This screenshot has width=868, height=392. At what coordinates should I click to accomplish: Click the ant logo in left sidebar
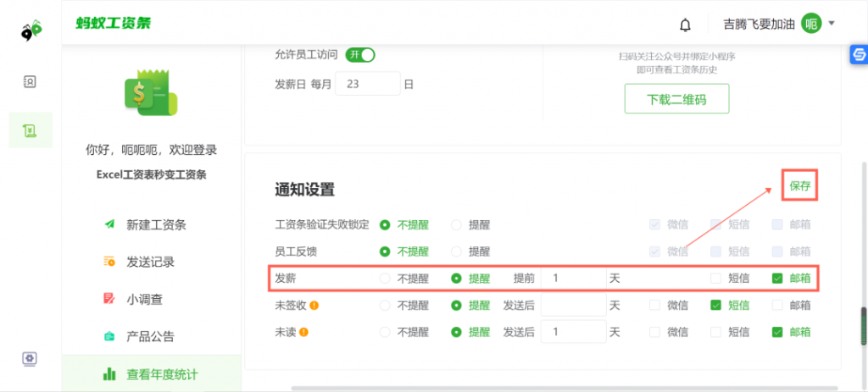pyautogui.click(x=31, y=31)
